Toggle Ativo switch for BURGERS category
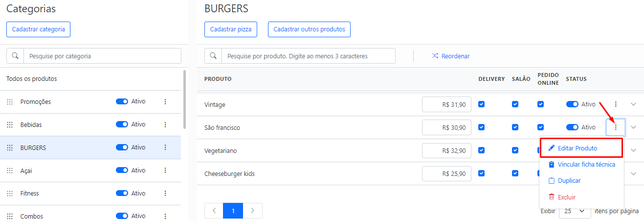Image resolution: width=644 pixels, height=221 pixels. tap(122, 147)
